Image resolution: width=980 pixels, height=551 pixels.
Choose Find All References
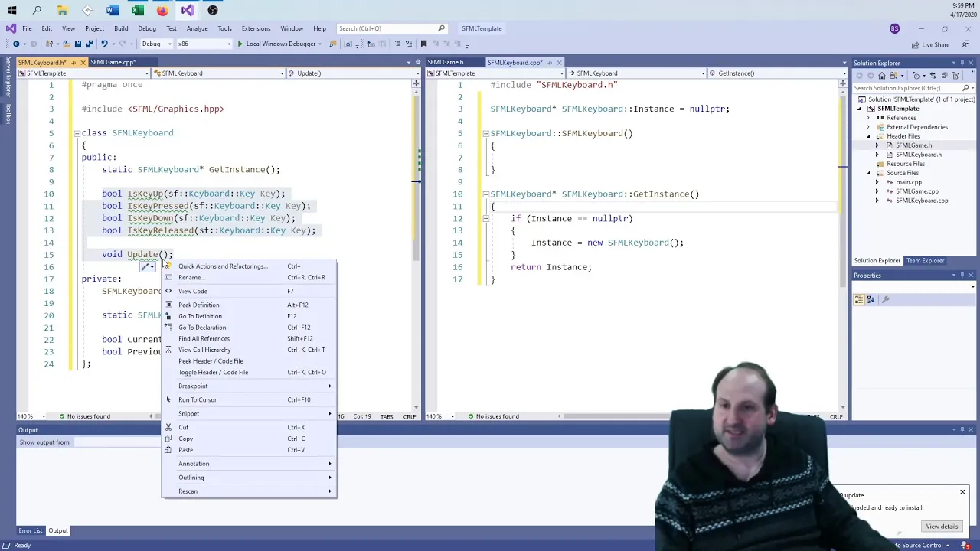point(249,338)
